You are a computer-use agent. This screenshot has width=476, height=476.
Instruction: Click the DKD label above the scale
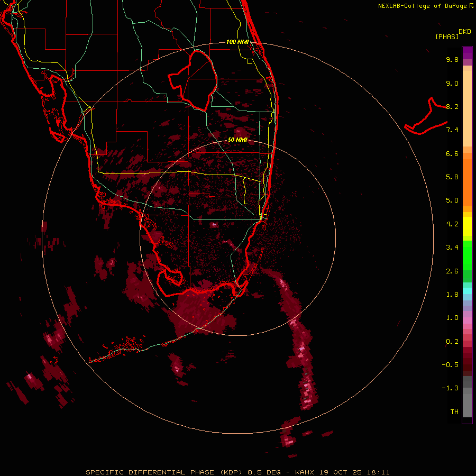(465, 32)
